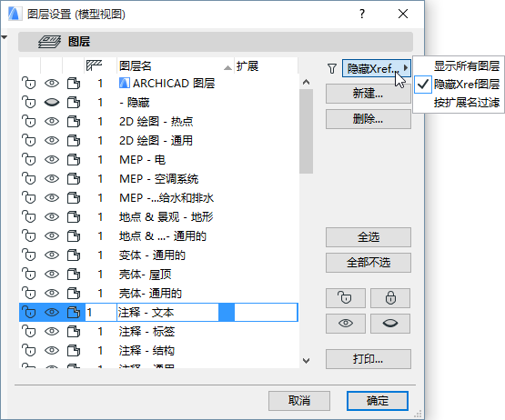The image size is (505, 420).
Task: Toggle eye icon for 注释 - 标签 layer
Action: tap(52, 332)
